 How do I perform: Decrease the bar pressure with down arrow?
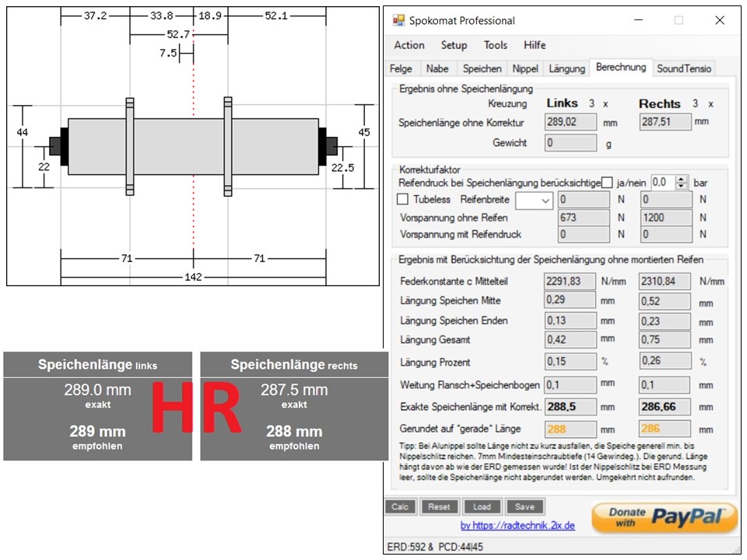tap(682, 186)
